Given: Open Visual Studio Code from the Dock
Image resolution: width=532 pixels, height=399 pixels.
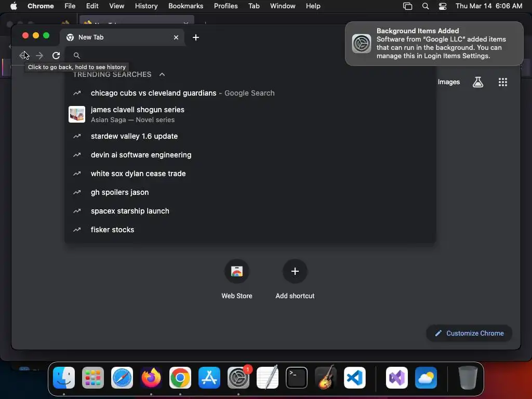Looking at the screenshot, I should pos(355,377).
